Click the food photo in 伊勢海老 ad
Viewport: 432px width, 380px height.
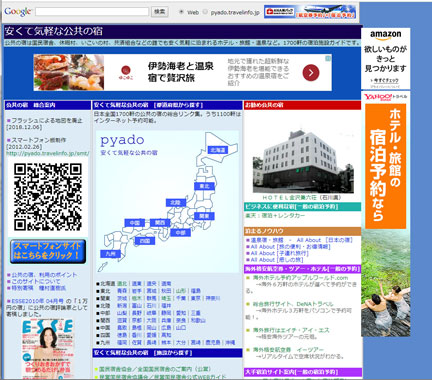click(x=69, y=72)
